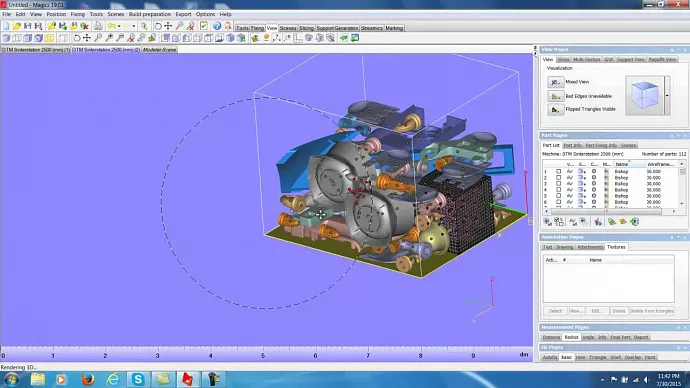Viewport: 690px width, 388px height.
Task: Open Skype from the taskbar
Action: [x=138, y=379]
